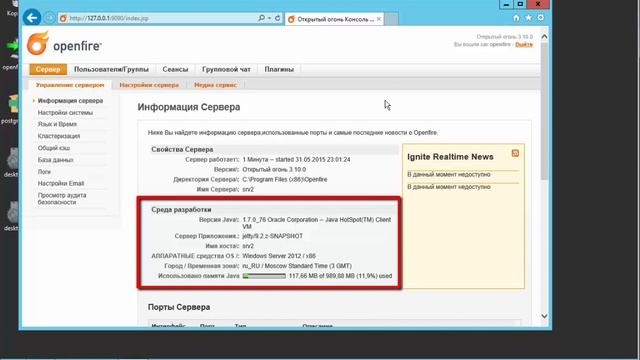This screenshot has height=360, width=640.
Task: Expand the address bar search dropdown arrow
Action: pyautogui.click(x=269, y=18)
